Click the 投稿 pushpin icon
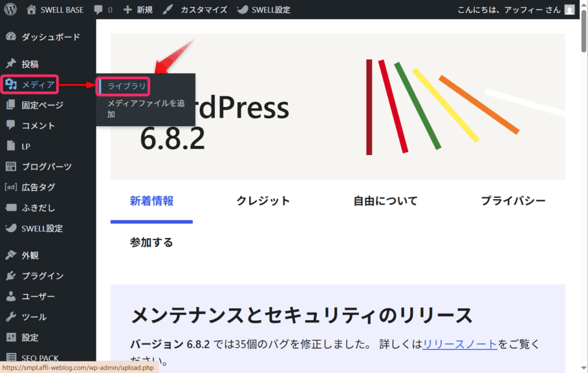The image size is (588, 373). (x=11, y=64)
